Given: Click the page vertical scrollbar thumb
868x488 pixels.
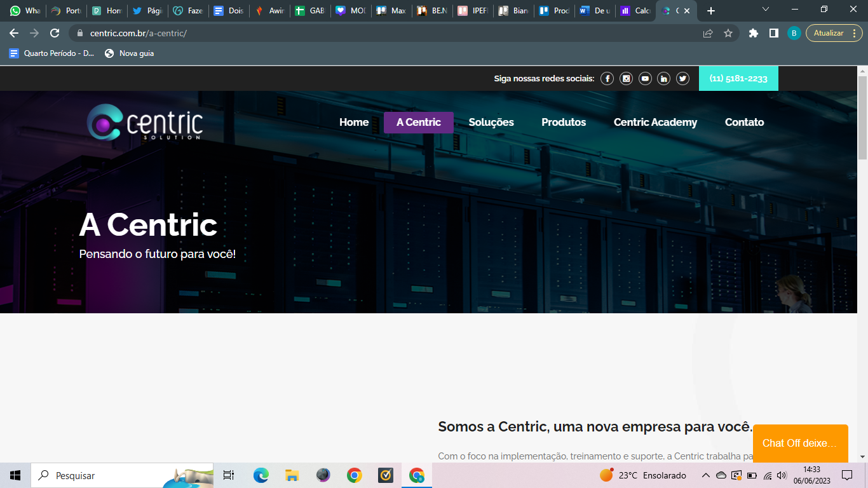Looking at the screenshot, I should [862, 118].
